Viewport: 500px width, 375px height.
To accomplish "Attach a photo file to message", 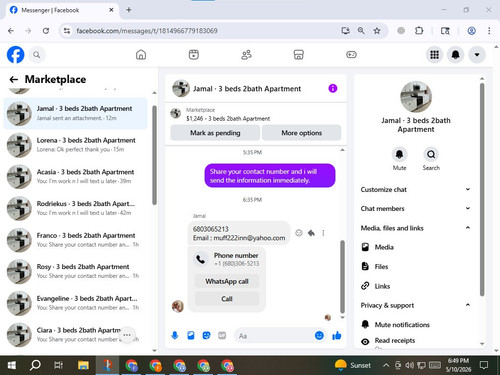I will point(191,335).
